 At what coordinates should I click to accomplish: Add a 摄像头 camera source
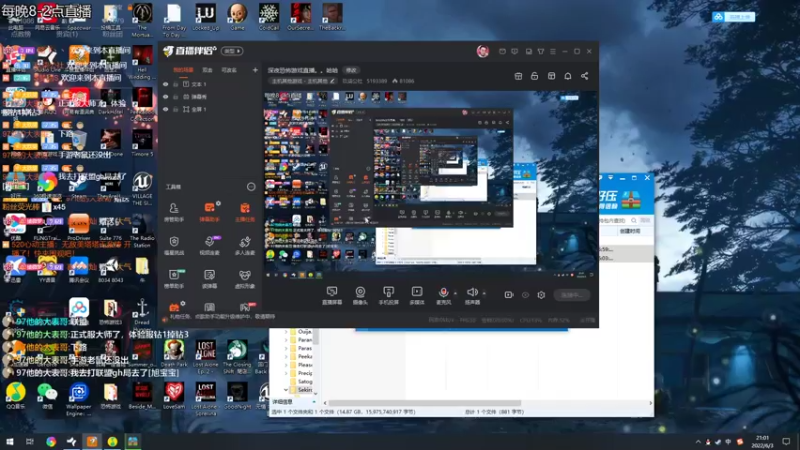[360, 295]
